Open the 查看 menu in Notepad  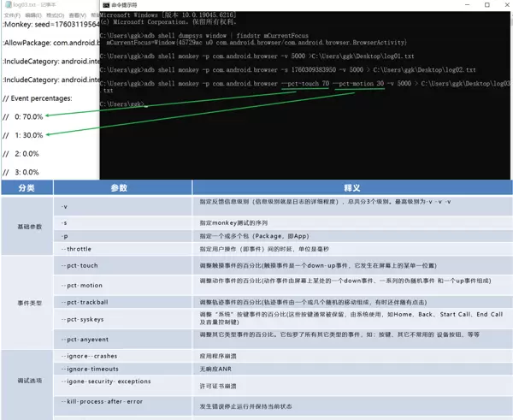click(76, 15)
